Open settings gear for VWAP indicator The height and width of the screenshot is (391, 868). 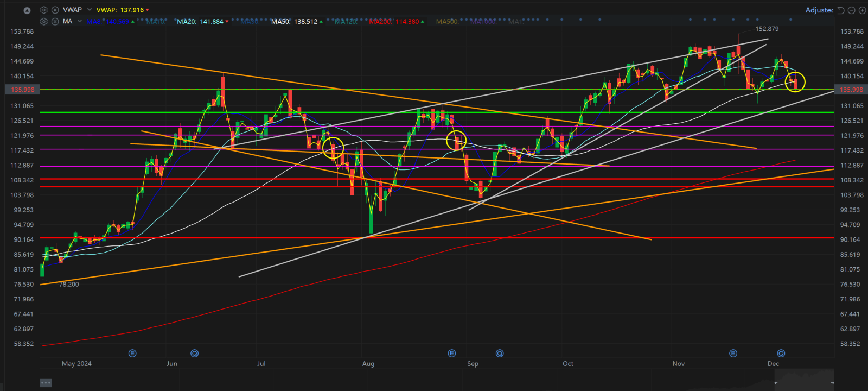(44, 10)
